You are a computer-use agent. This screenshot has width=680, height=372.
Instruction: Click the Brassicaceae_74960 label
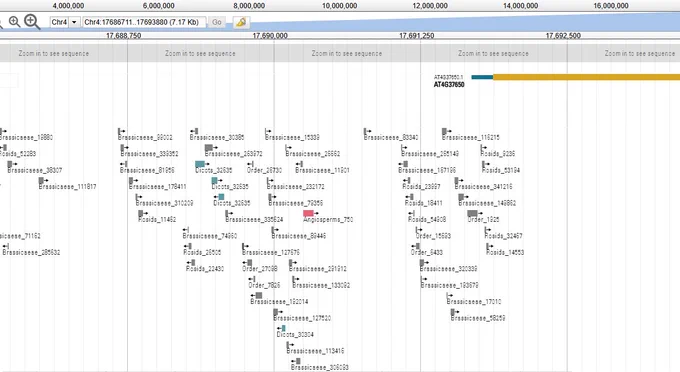point(210,236)
